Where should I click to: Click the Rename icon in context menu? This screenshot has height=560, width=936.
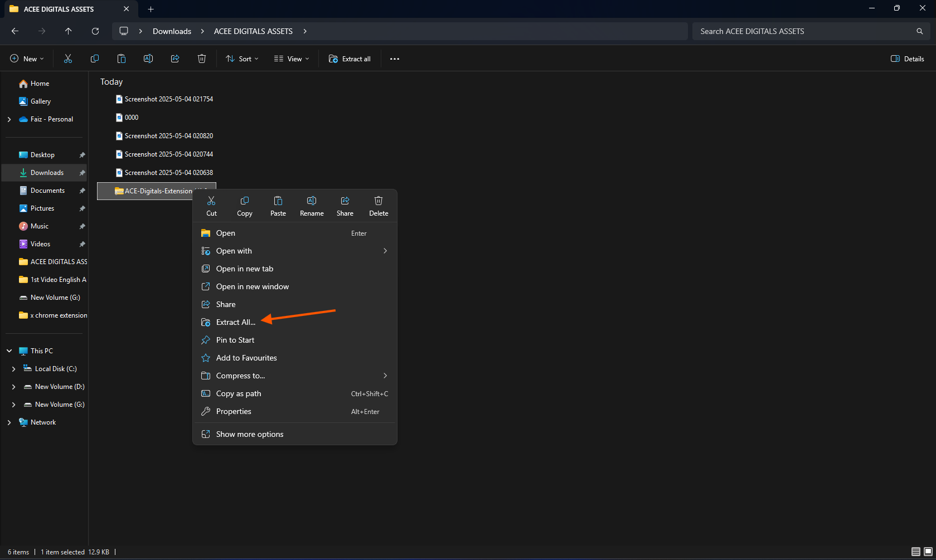pos(312,201)
